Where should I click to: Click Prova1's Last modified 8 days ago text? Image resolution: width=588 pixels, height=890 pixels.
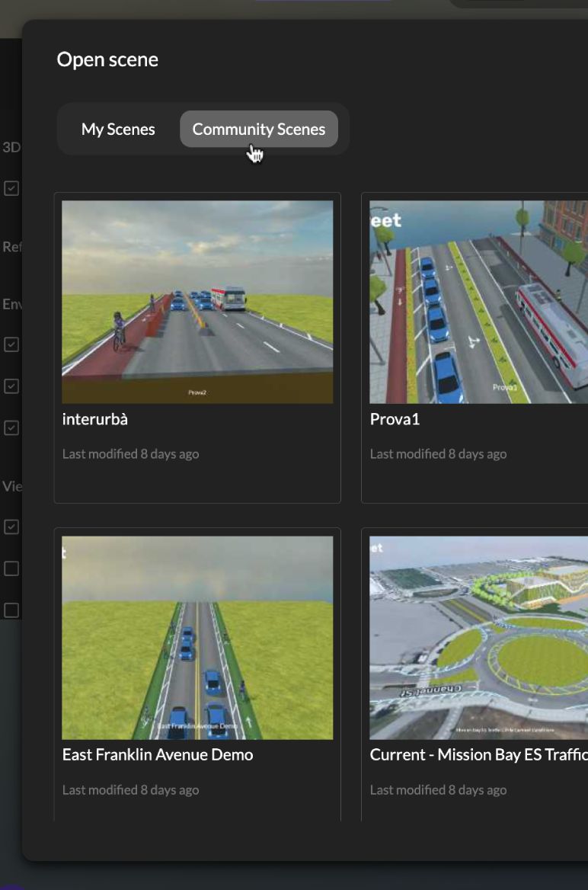pos(438,454)
